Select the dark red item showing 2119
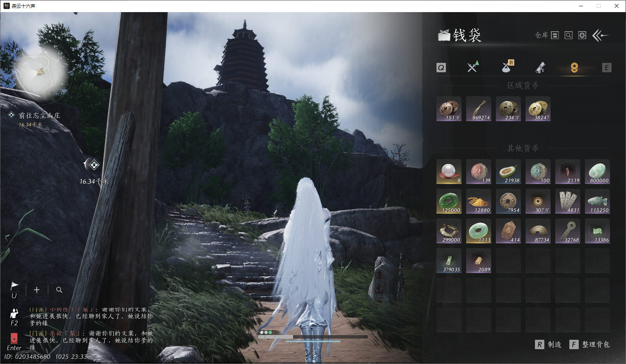The height and width of the screenshot is (364, 626). [x=568, y=171]
